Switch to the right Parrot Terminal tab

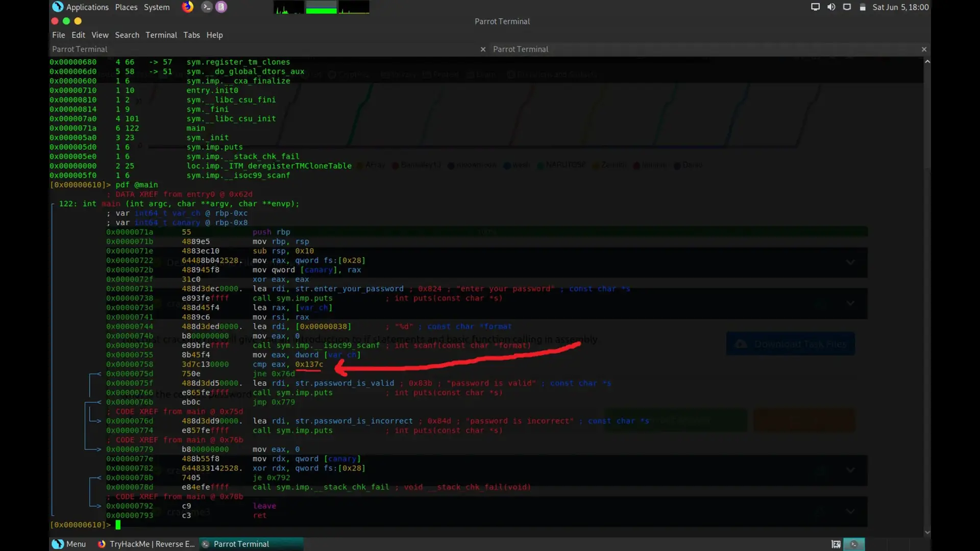[x=709, y=49]
